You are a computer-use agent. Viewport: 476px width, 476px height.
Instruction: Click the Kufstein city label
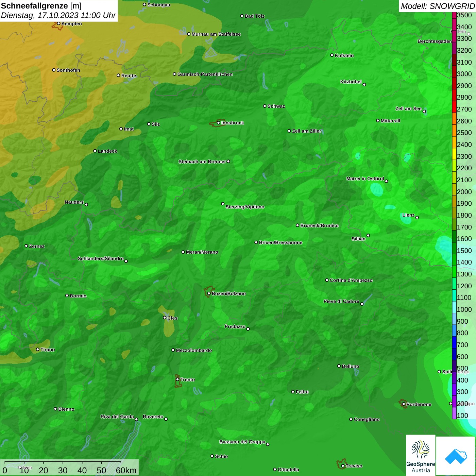point(344,55)
